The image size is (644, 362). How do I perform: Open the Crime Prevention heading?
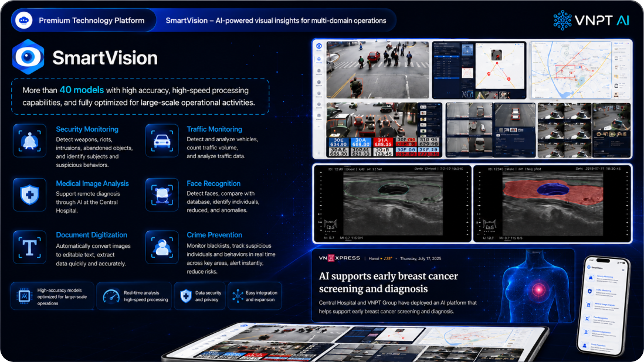click(x=215, y=235)
